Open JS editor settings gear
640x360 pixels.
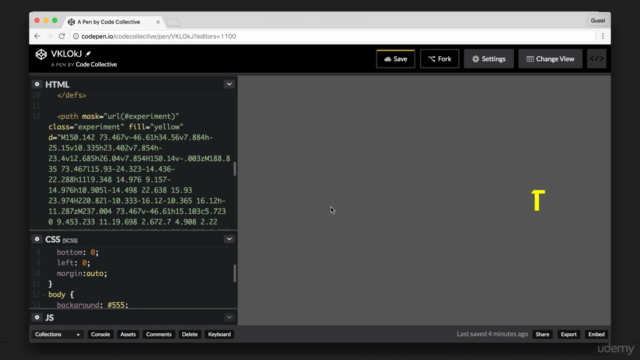click(37, 317)
